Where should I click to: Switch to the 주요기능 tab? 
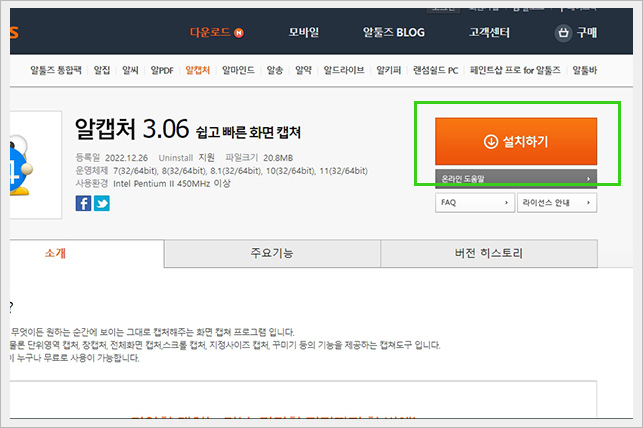point(272,253)
